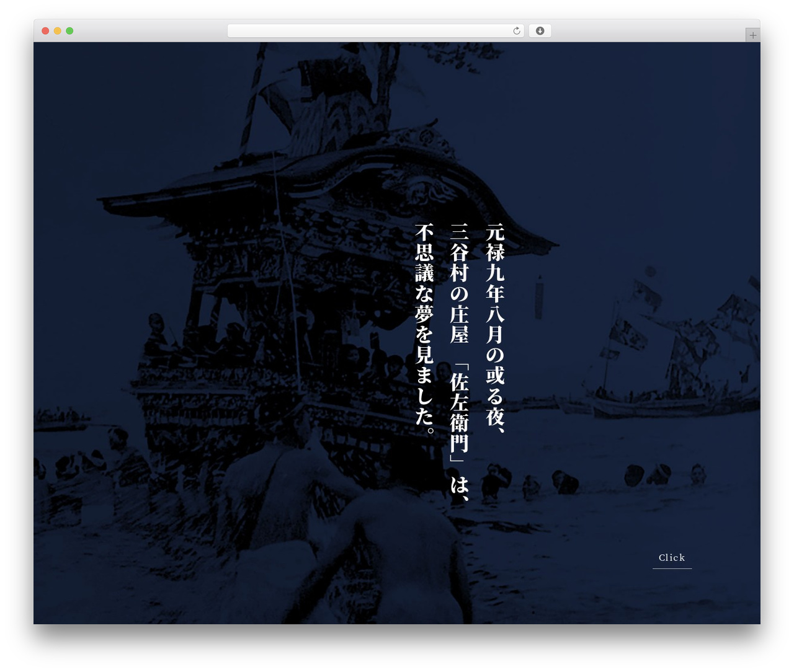Screen dimensions: 794x672
Task: Close the browser window with the red button
Action: point(45,31)
